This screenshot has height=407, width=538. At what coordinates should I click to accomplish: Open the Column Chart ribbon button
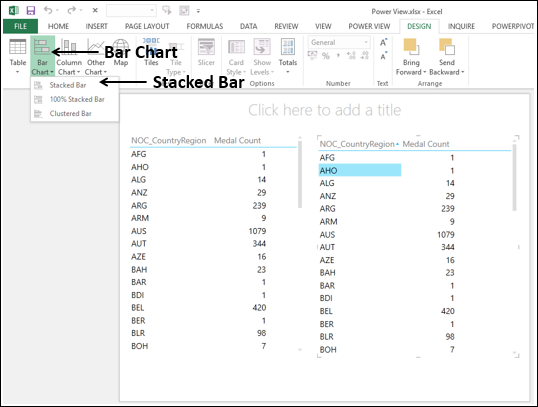[x=69, y=57]
